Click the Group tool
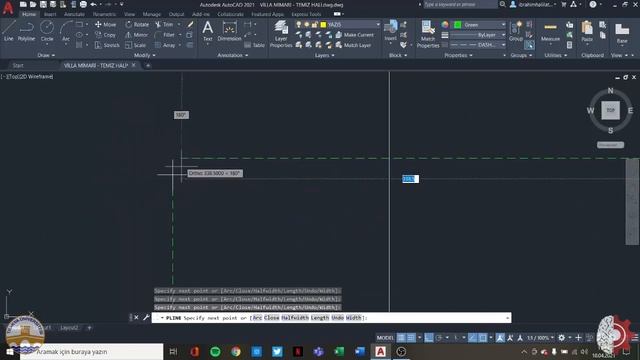The image size is (640, 360). [x=516, y=31]
